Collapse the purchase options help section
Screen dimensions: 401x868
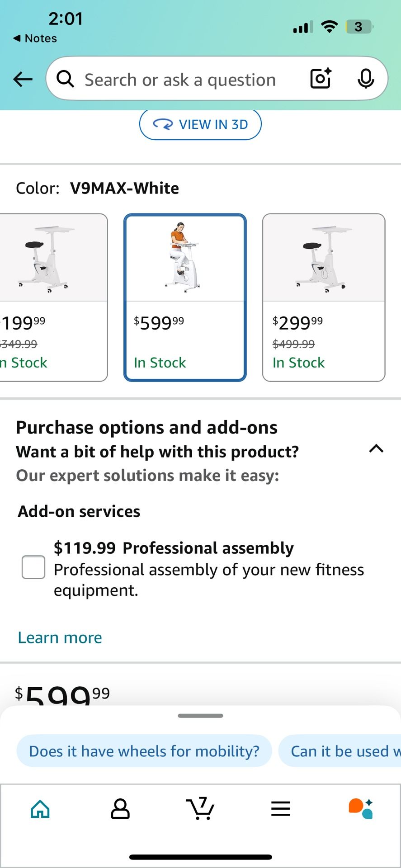(x=376, y=448)
